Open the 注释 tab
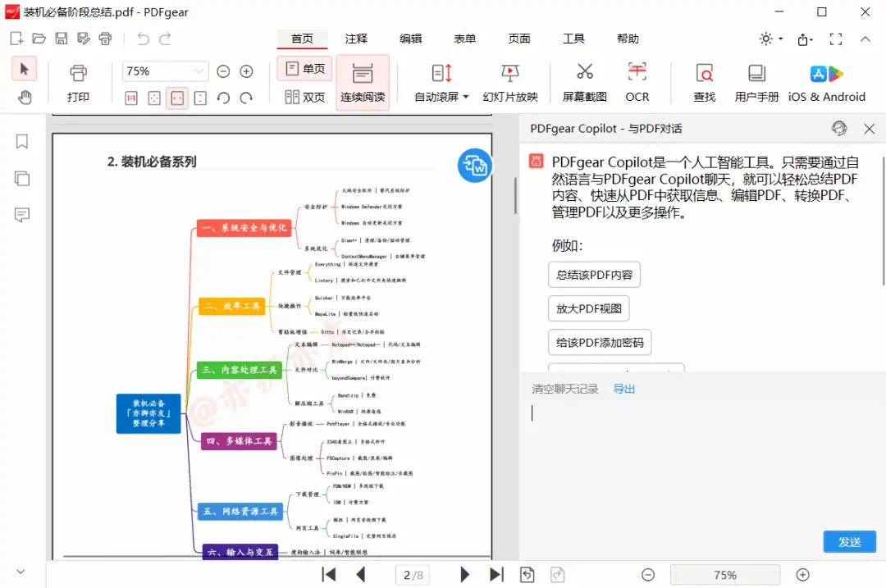The width and height of the screenshot is (886, 588). pyautogui.click(x=357, y=39)
